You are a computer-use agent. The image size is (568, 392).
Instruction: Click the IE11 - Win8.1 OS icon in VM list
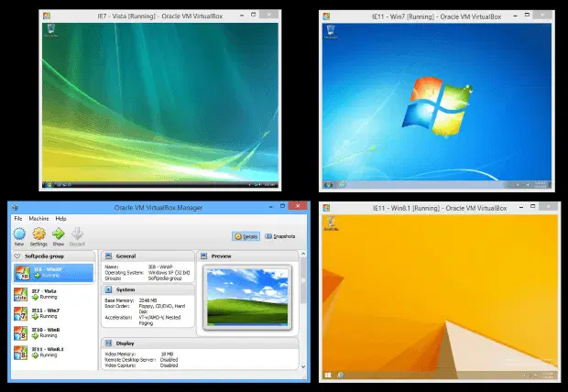(20, 353)
